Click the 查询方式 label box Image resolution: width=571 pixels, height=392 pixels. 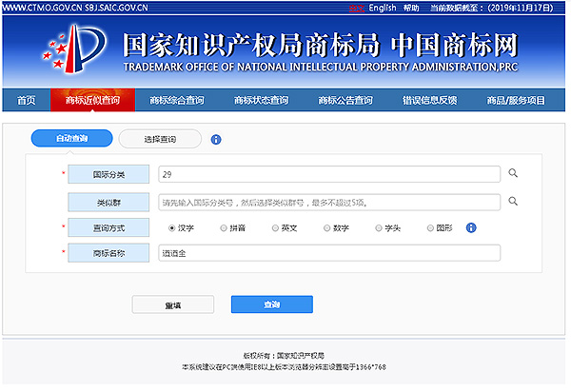pos(108,227)
